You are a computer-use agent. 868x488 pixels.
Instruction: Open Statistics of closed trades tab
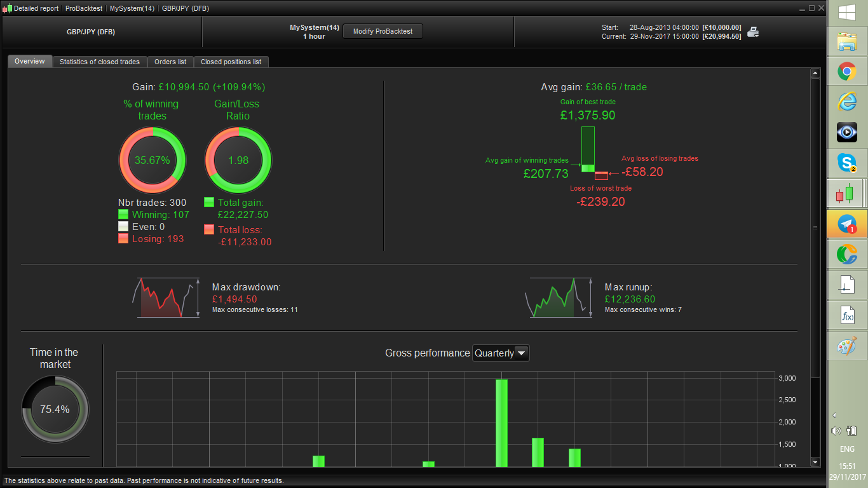pyautogui.click(x=100, y=62)
